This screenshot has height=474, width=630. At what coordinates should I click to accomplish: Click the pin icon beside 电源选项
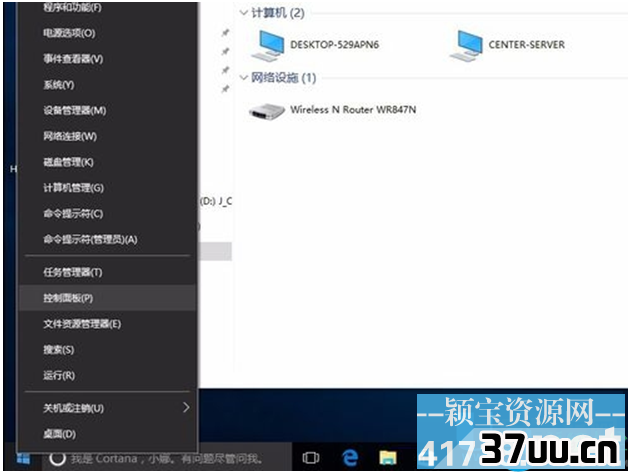point(226,33)
